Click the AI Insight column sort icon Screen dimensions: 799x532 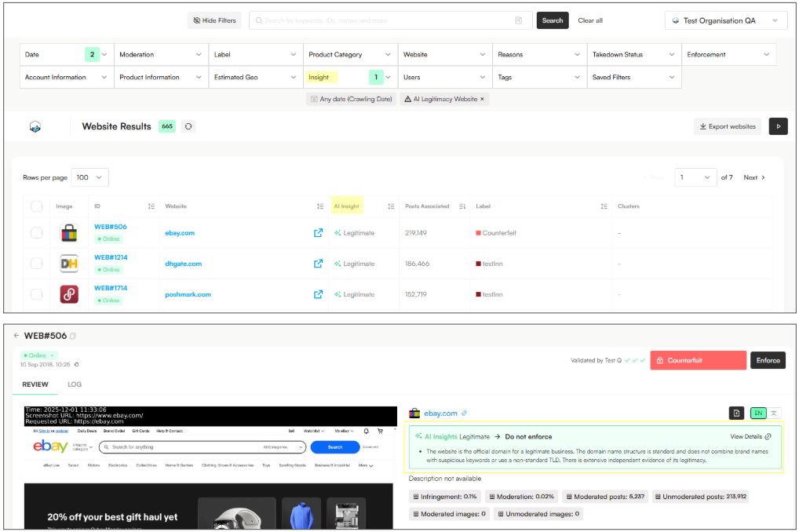tap(391, 206)
